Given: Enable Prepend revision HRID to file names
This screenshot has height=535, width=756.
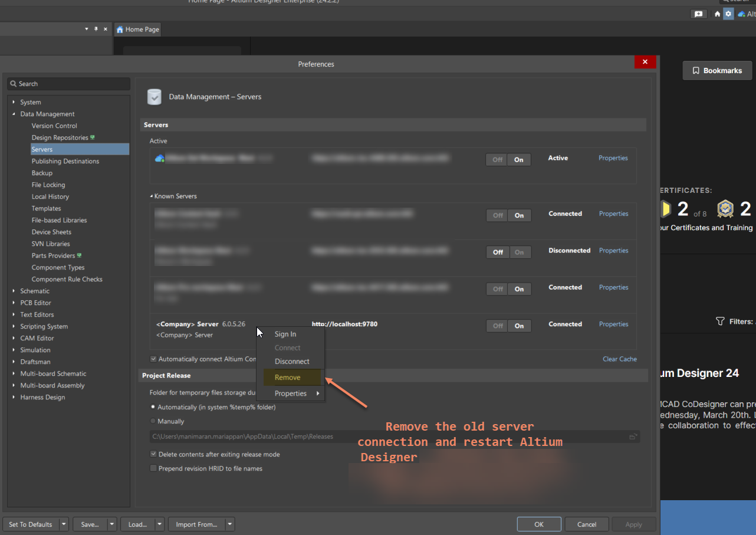Looking at the screenshot, I should tap(153, 468).
